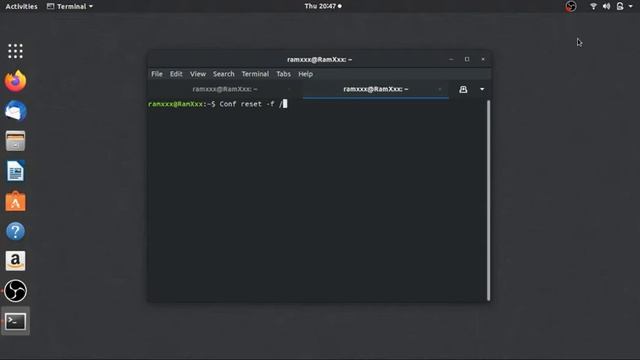Open the Show Applications grid

pyautogui.click(x=16, y=51)
